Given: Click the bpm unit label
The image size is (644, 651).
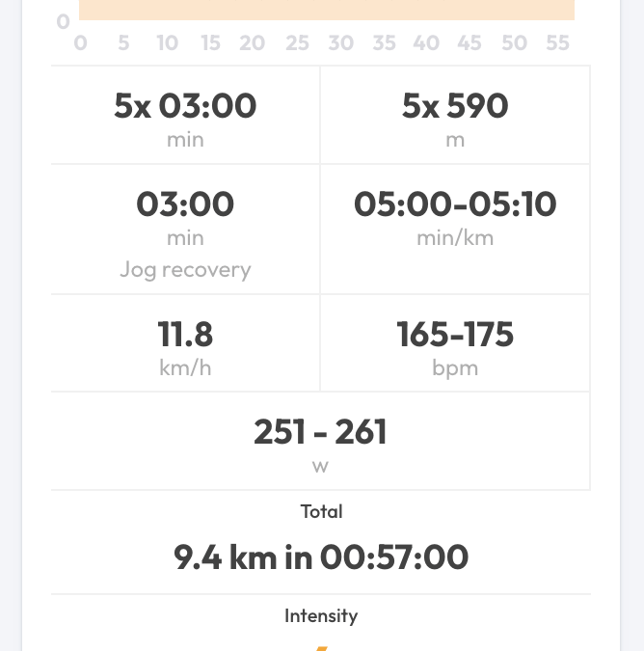Looking at the screenshot, I should 455,367.
